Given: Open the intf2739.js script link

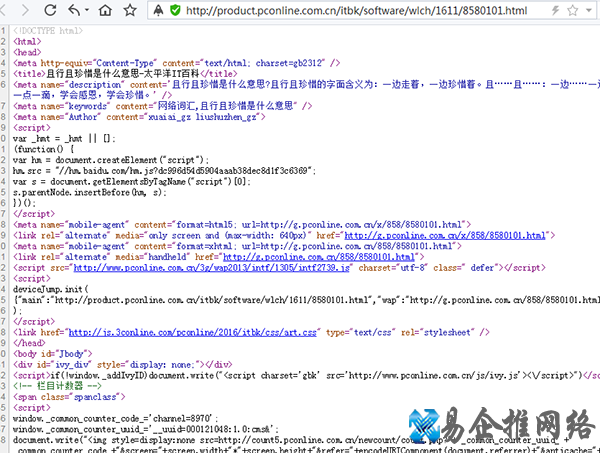Looking at the screenshot, I should (x=212, y=267).
